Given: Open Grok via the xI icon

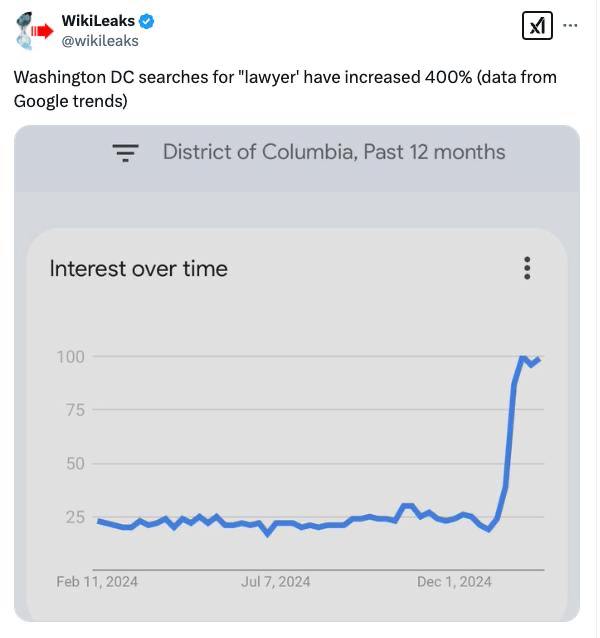Looking at the screenshot, I should coord(537,26).
